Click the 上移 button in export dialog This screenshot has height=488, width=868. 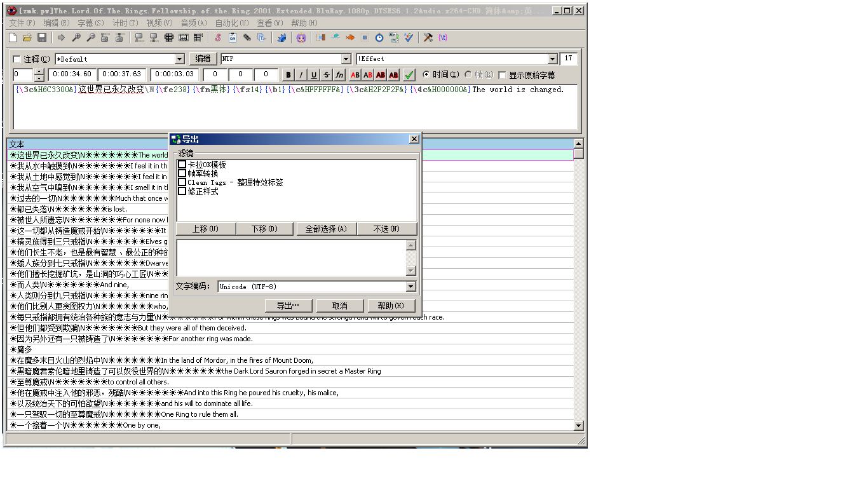pos(206,229)
